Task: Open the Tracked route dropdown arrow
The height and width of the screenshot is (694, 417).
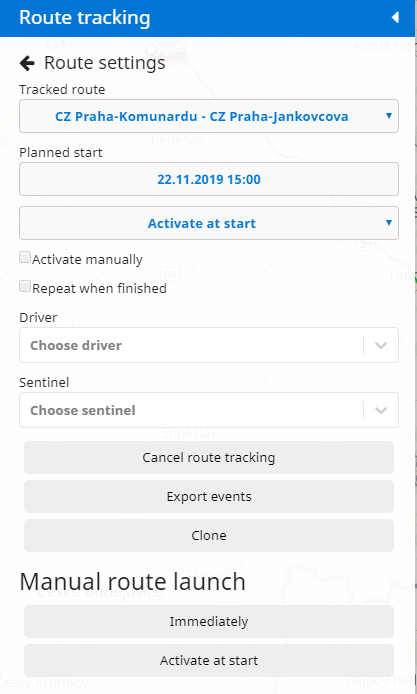Action: [x=389, y=116]
